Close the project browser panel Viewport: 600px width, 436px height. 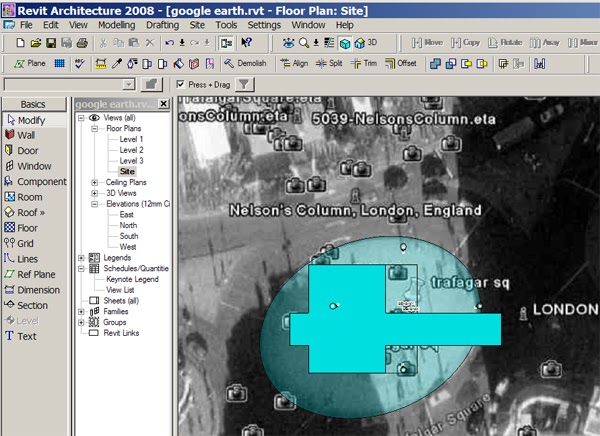point(164,104)
